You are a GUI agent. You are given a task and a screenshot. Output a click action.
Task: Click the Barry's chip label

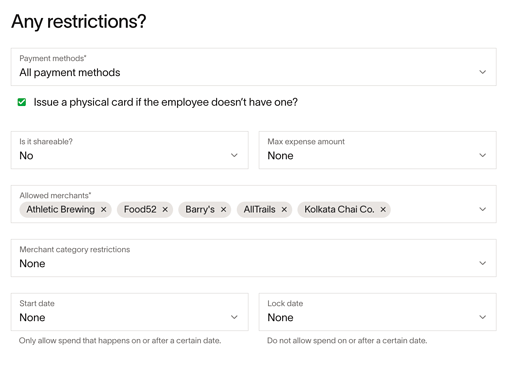coord(200,209)
